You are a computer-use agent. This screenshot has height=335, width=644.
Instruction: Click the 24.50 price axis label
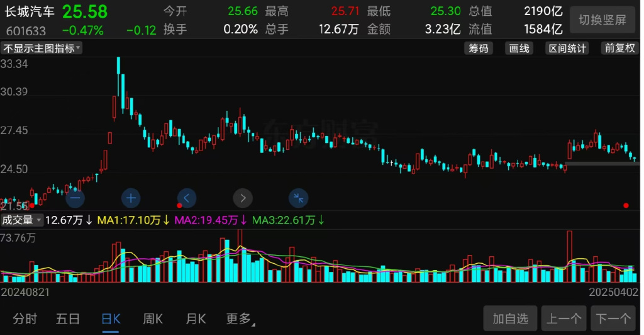coord(14,169)
